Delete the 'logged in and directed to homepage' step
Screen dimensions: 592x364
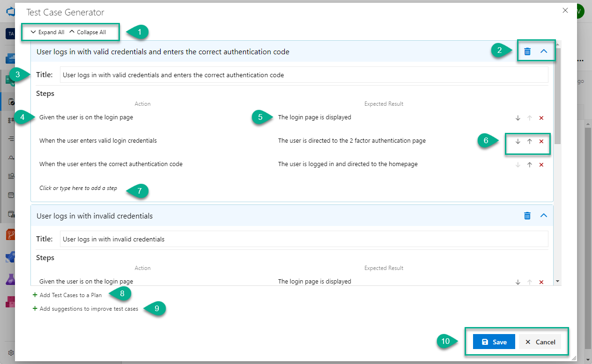(x=541, y=165)
